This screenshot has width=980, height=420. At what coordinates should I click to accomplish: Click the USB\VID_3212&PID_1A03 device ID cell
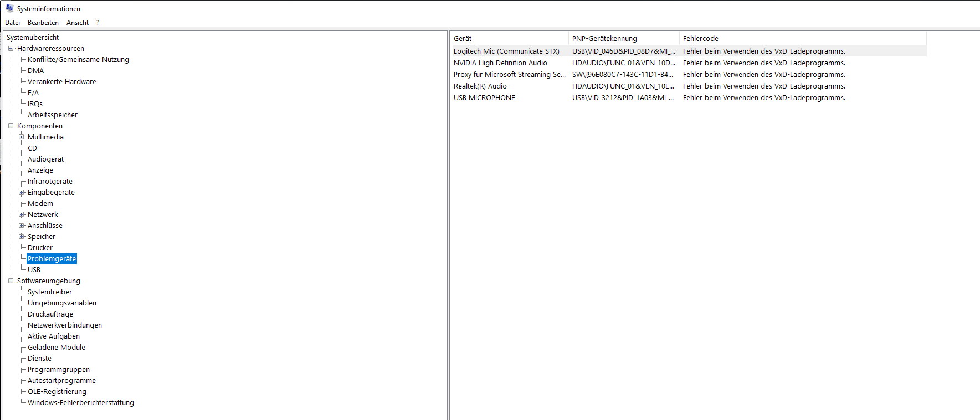click(623, 97)
